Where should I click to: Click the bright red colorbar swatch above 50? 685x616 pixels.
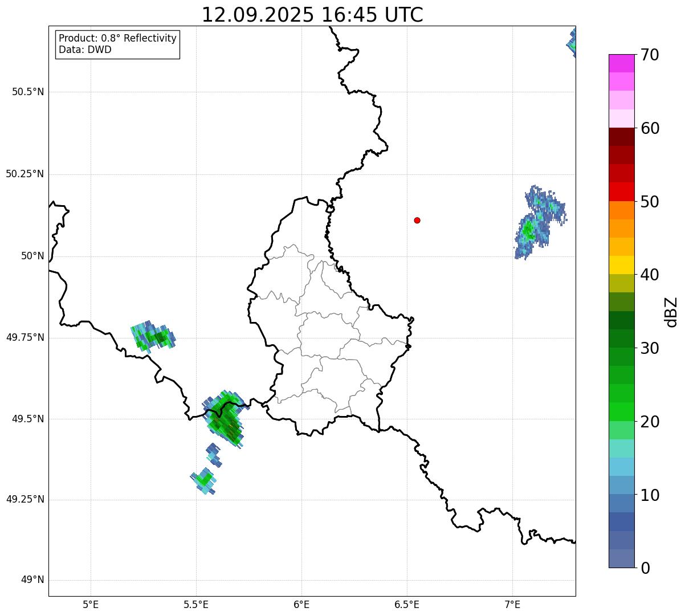point(621,191)
